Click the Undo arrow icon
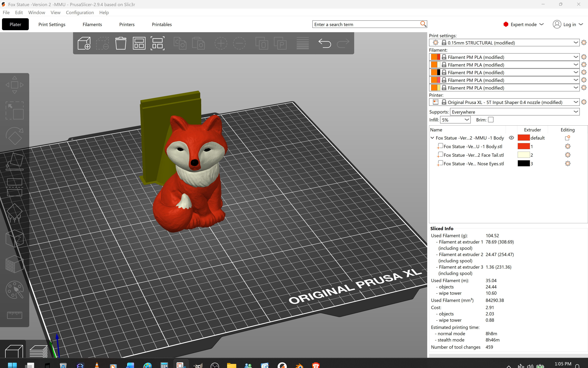588x368 pixels. point(325,43)
